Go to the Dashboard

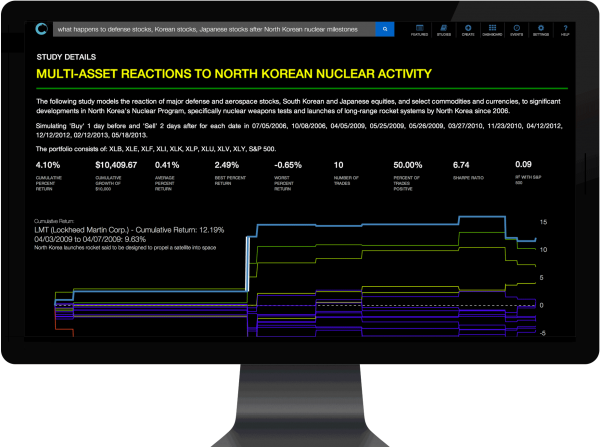coord(493,29)
